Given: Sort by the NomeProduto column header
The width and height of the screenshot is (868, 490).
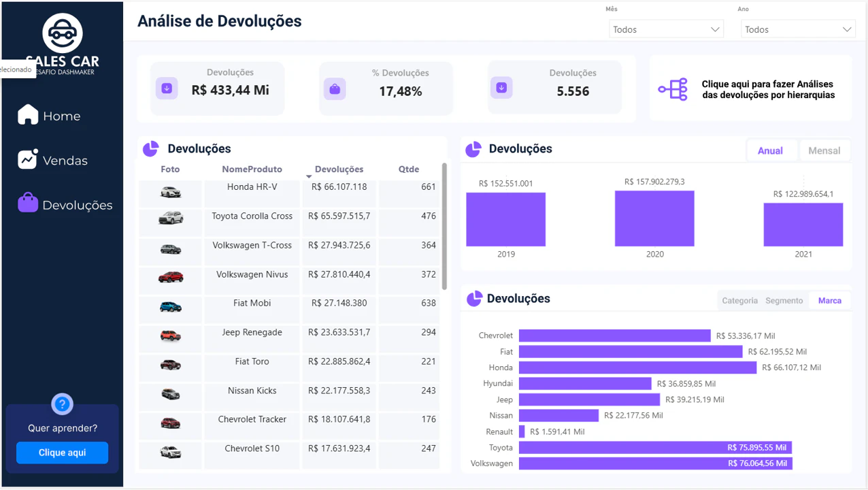Looking at the screenshot, I should [252, 169].
